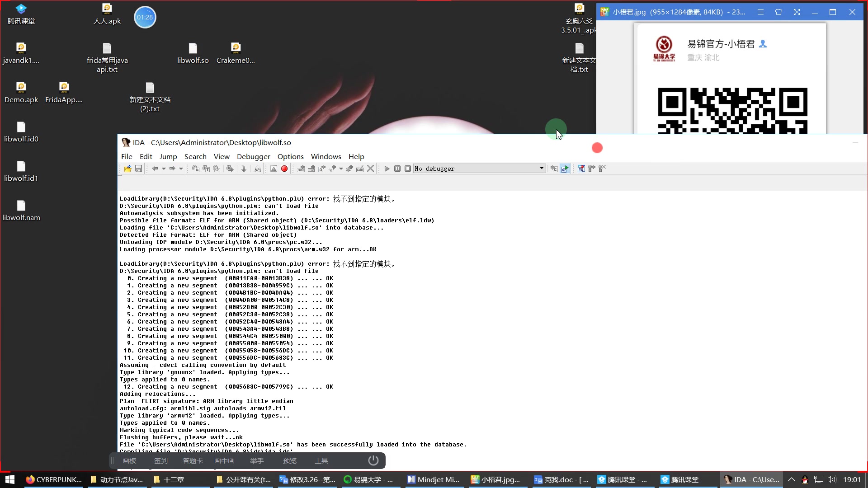This screenshot has height=488, width=868.
Task: Open the forward-history dropdown arrow
Action: 181,169
